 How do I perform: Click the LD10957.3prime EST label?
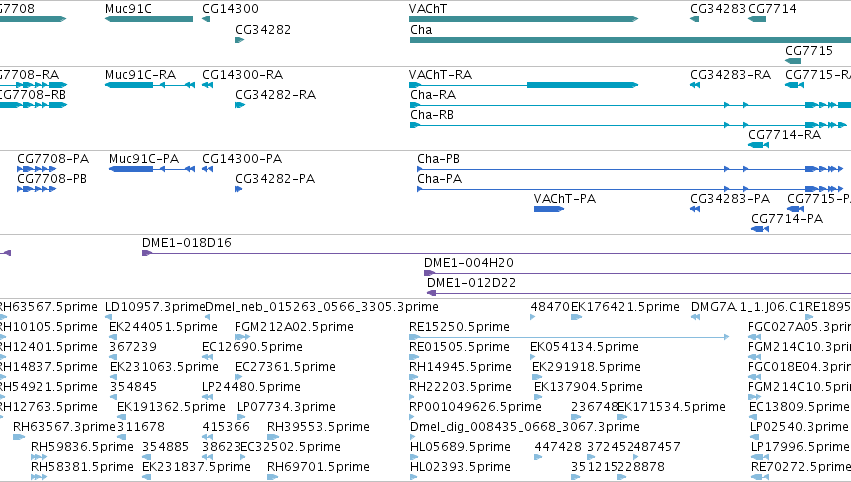click(155, 307)
